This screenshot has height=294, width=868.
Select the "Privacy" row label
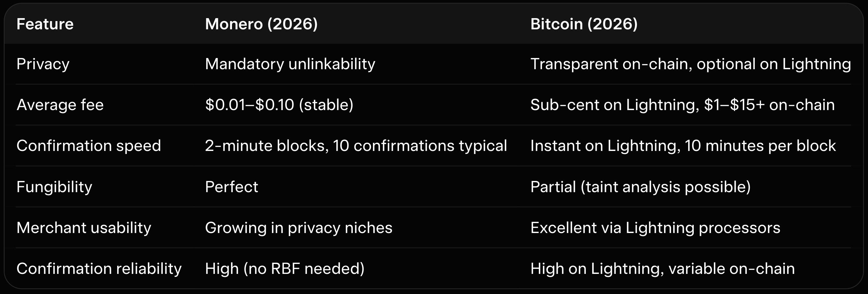pos(43,64)
